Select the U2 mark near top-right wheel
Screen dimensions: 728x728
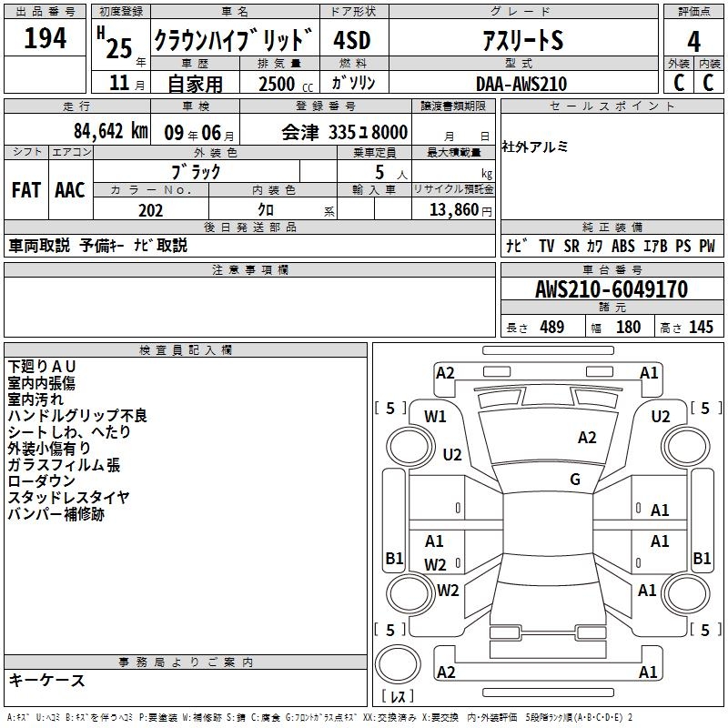pyautogui.click(x=661, y=417)
